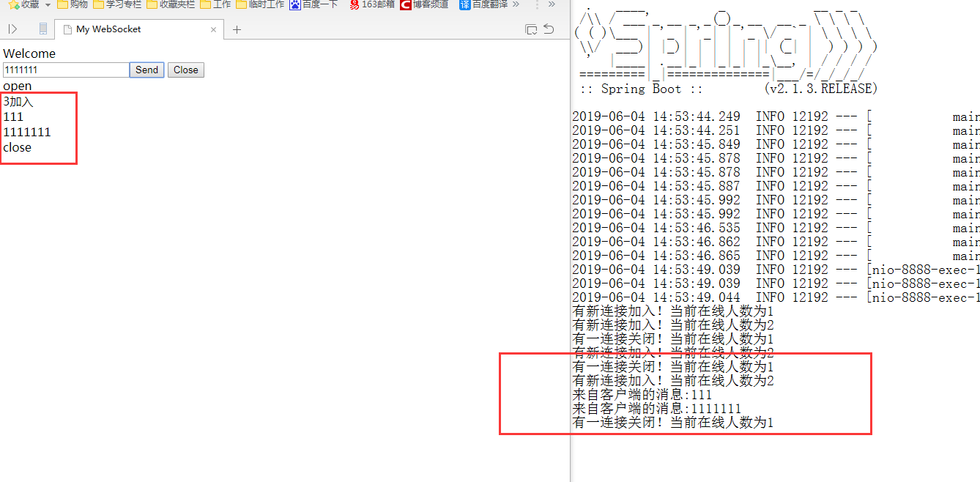Open the 临时工作 bookmark folder
980x482 pixels.
(260, 4)
